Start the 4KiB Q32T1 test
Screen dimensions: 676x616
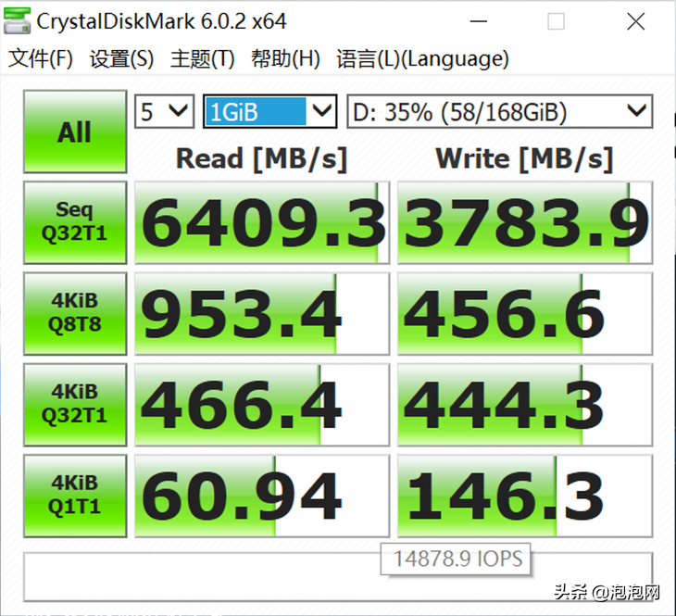75,405
